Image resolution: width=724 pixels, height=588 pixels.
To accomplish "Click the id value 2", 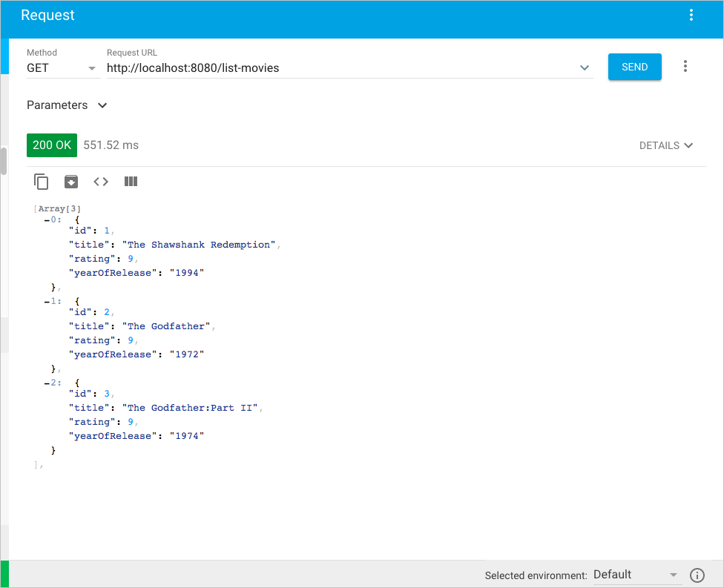I will [x=107, y=312].
